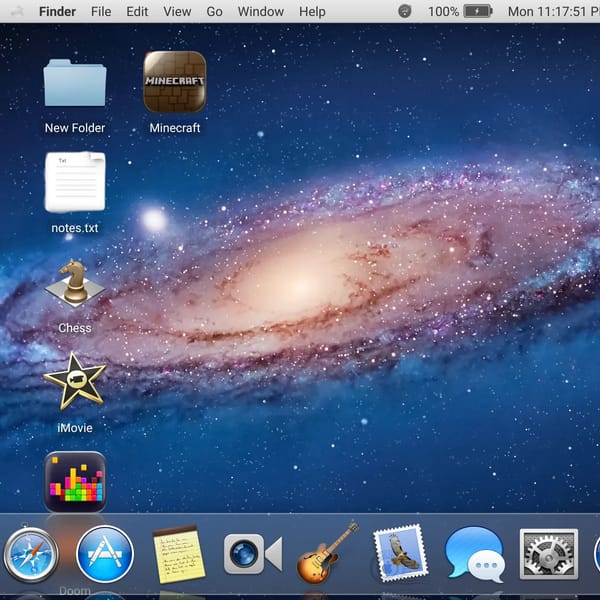Open the File menu
Screen dimensions: 600x600
pos(101,11)
